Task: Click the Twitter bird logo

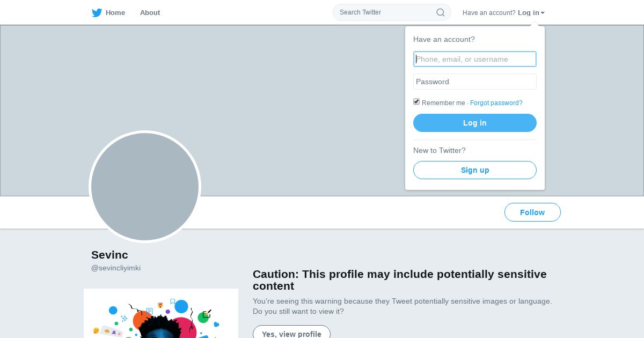Action: 97,13
